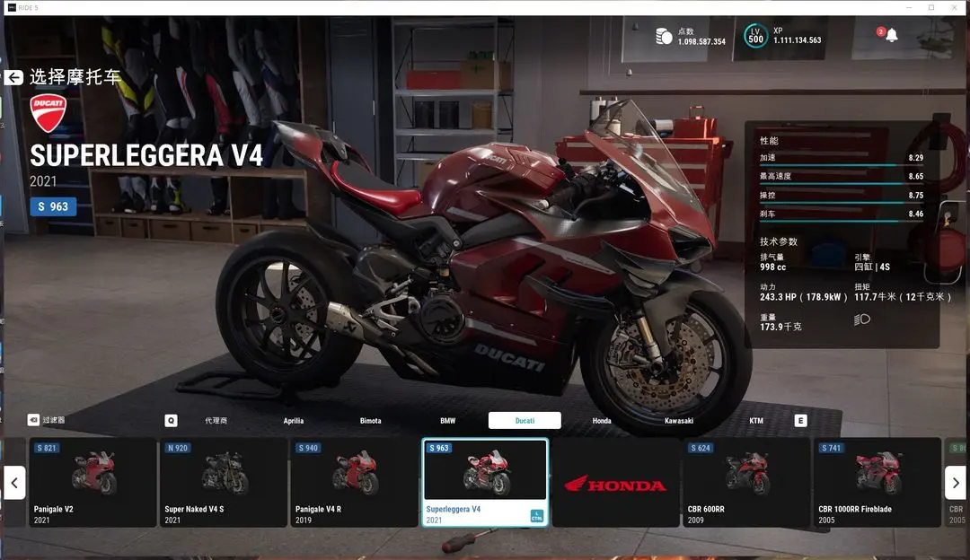Click the Ducati shield logo
The height and width of the screenshot is (560, 970).
pyautogui.click(x=48, y=112)
